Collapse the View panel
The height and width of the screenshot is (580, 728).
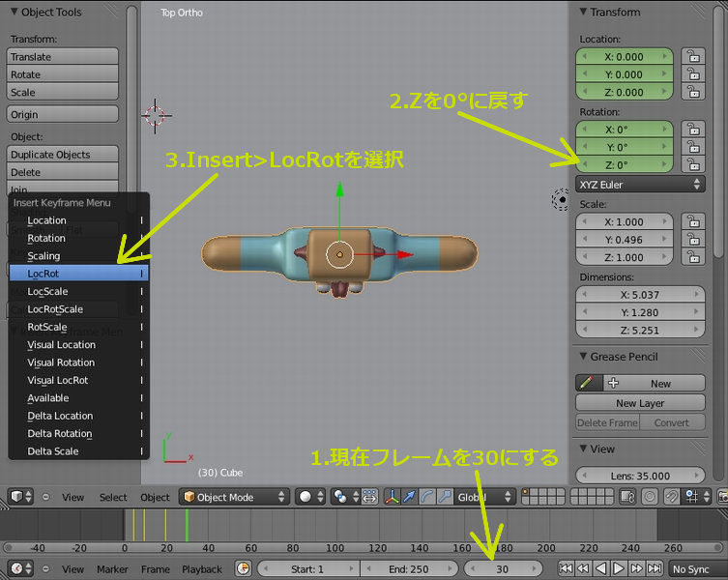pos(583,449)
